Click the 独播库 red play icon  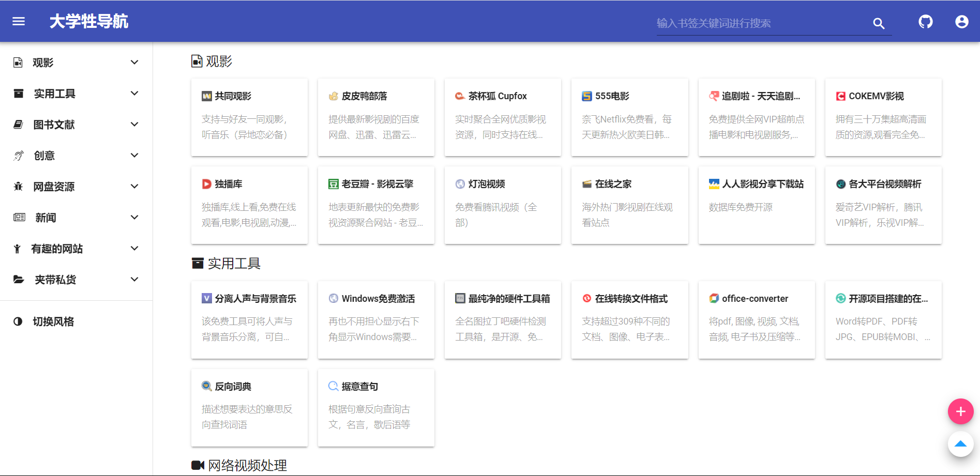[206, 184]
